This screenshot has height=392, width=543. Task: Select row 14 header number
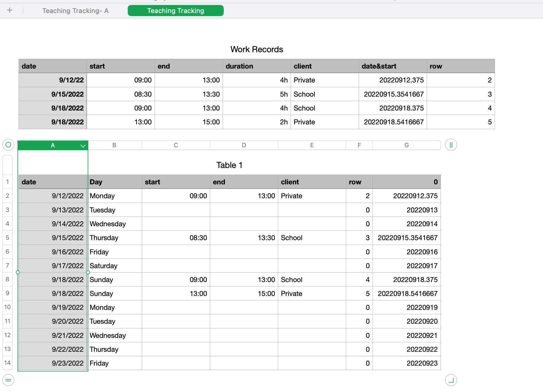tap(7, 363)
